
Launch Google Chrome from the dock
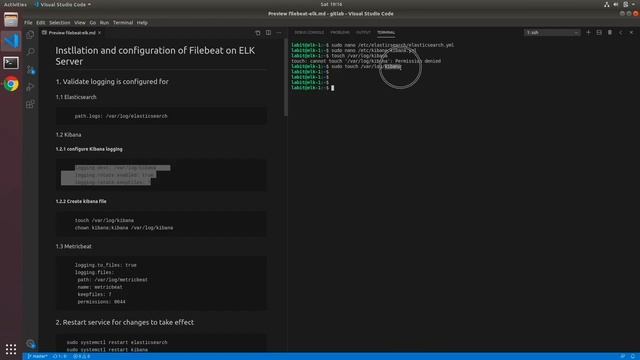pos(11,84)
